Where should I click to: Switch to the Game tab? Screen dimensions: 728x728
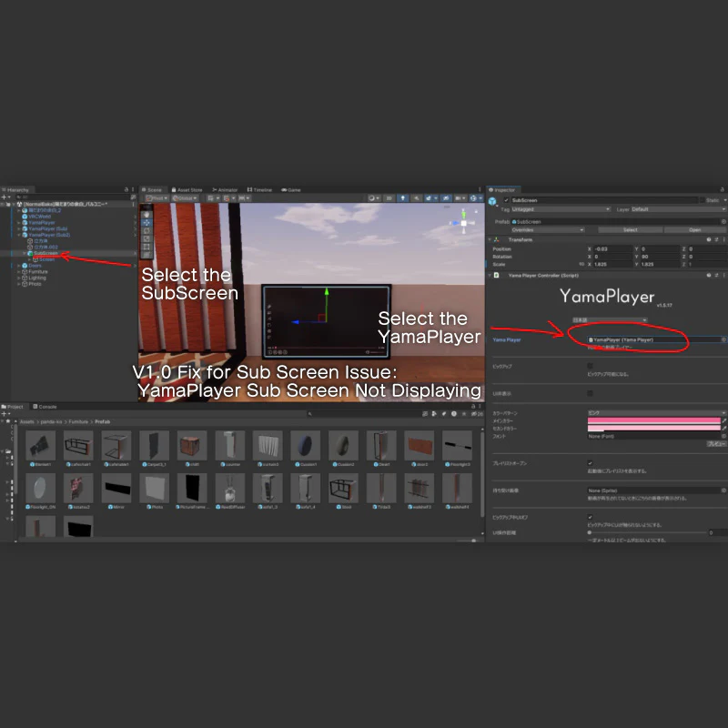pyautogui.click(x=291, y=190)
